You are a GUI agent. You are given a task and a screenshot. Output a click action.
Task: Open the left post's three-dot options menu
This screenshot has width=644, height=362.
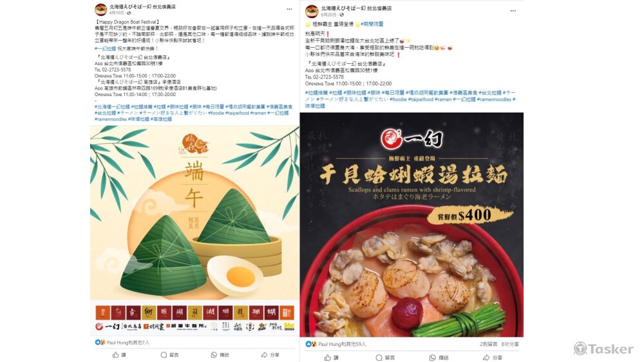point(289,9)
